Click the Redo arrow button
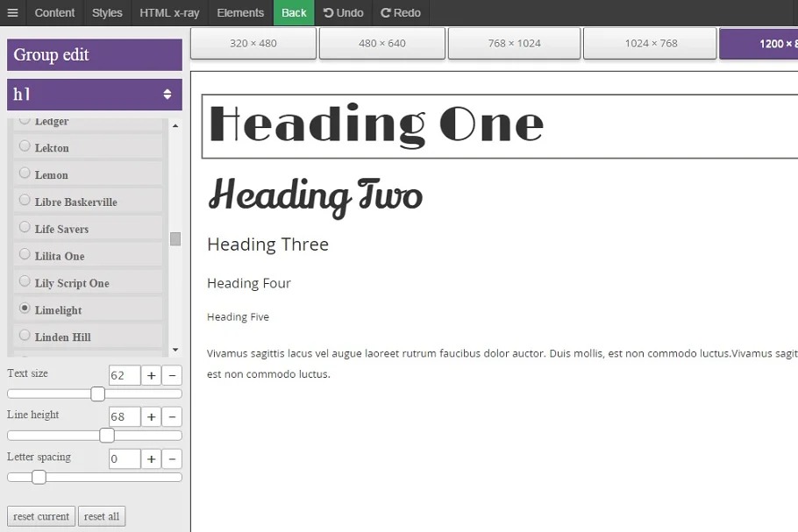The image size is (798, 532). 401,13
